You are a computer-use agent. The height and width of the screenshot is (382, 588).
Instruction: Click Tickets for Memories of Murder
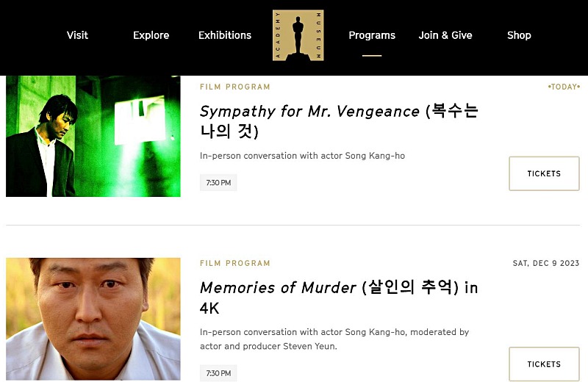click(544, 364)
